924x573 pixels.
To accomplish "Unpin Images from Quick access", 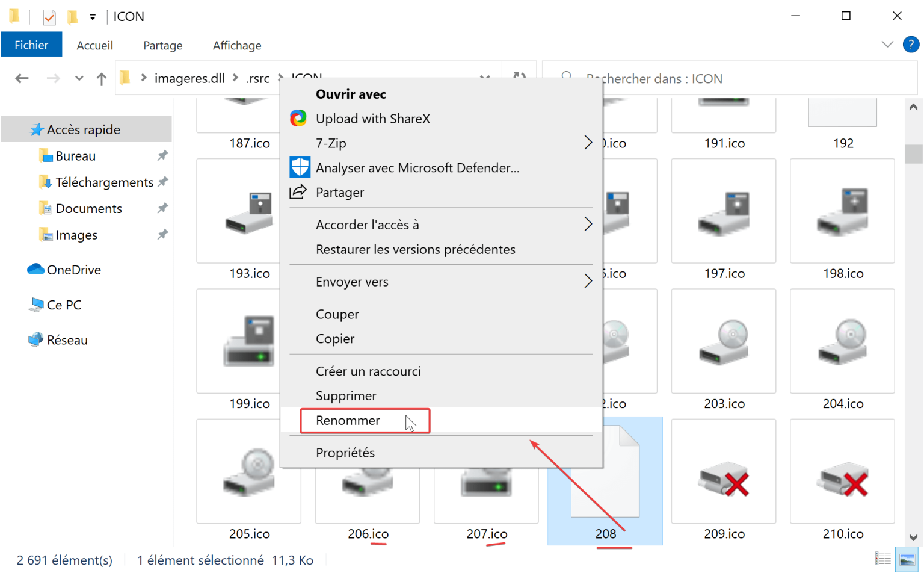I will click(x=162, y=235).
